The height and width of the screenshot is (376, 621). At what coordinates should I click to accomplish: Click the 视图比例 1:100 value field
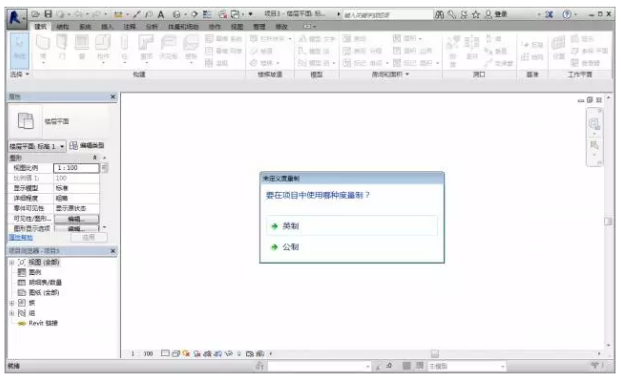coord(76,168)
